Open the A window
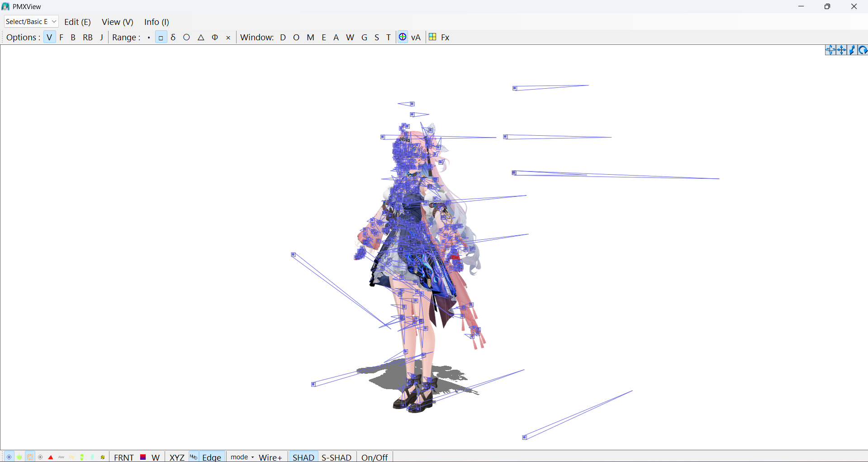 point(336,37)
